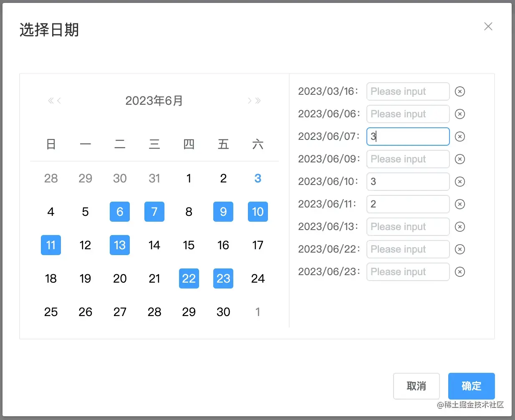Select today's date June 3
Screen dimensions: 515x420
(258, 178)
